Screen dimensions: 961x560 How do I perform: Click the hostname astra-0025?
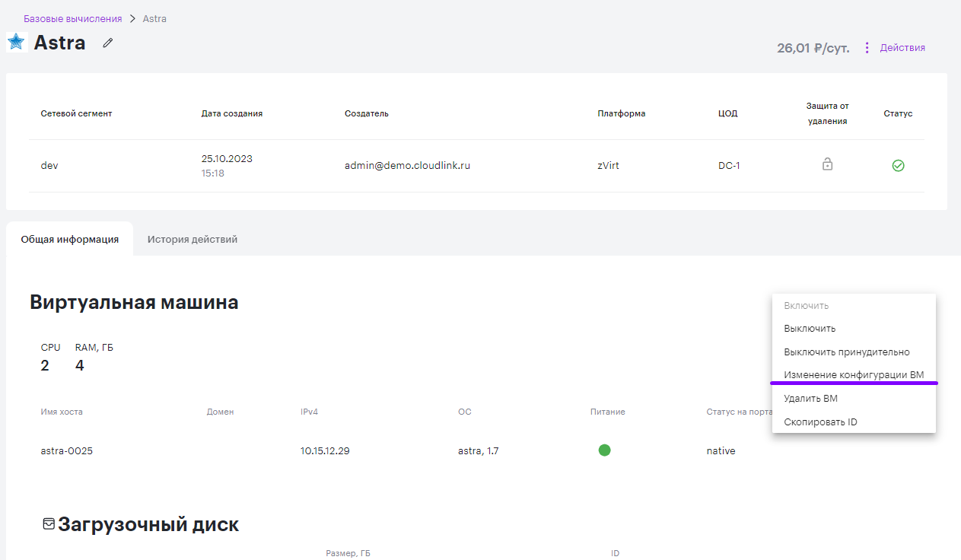[x=67, y=450]
